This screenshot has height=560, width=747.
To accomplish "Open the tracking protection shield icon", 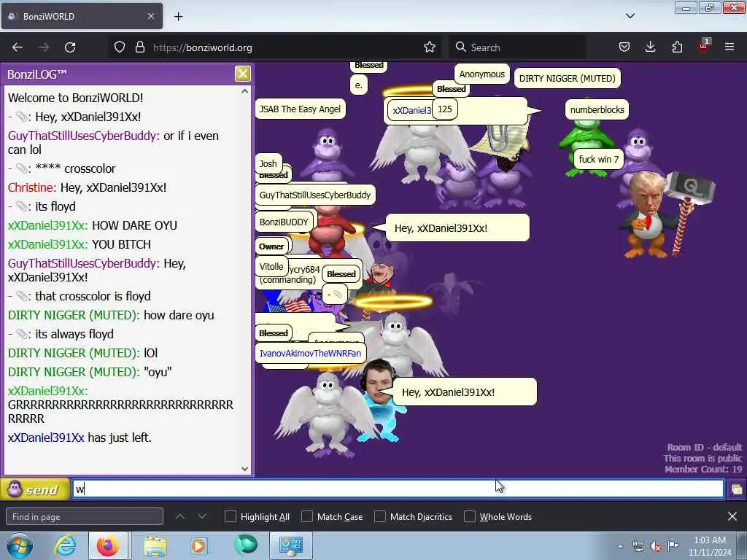I will pos(120,47).
